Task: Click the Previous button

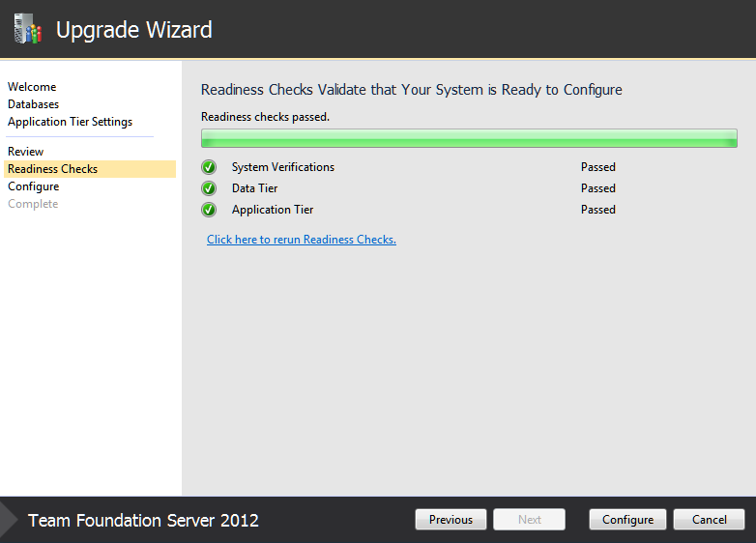Action: [451, 520]
